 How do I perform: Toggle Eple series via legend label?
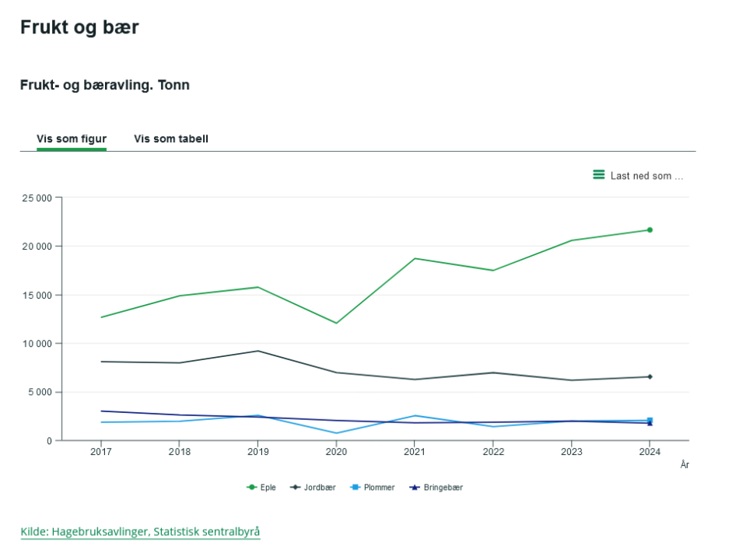tap(270, 488)
